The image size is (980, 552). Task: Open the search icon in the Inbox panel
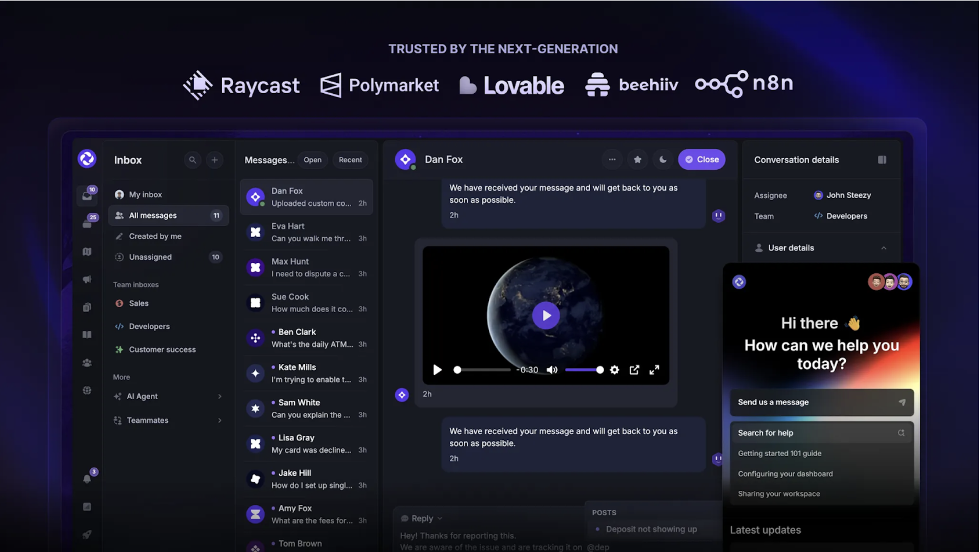coord(193,160)
